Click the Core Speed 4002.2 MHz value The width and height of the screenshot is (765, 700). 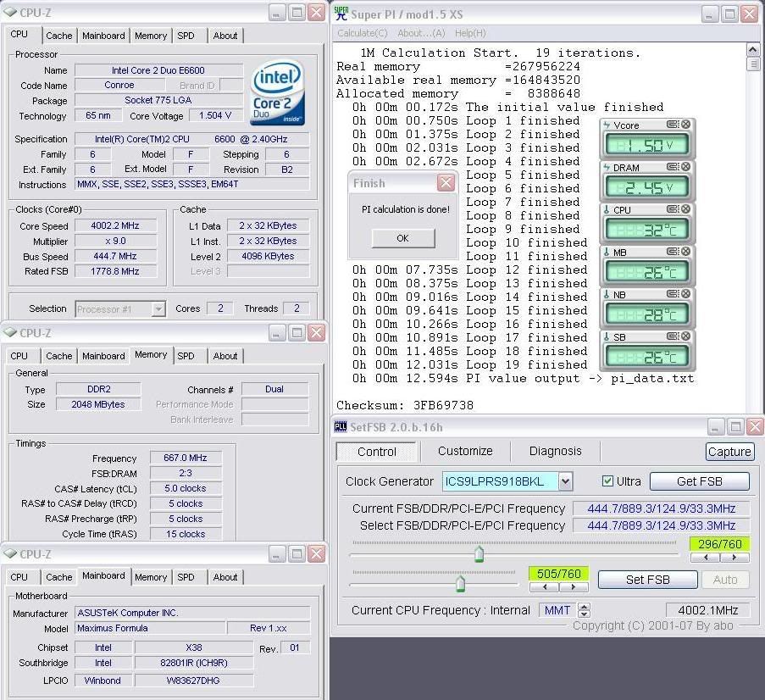pyautogui.click(x=115, y=225)
